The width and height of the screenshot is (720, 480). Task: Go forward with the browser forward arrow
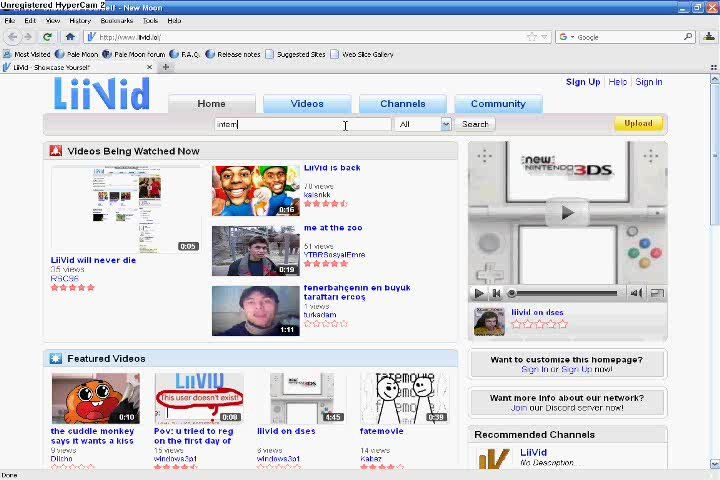(x=28, y=37)
